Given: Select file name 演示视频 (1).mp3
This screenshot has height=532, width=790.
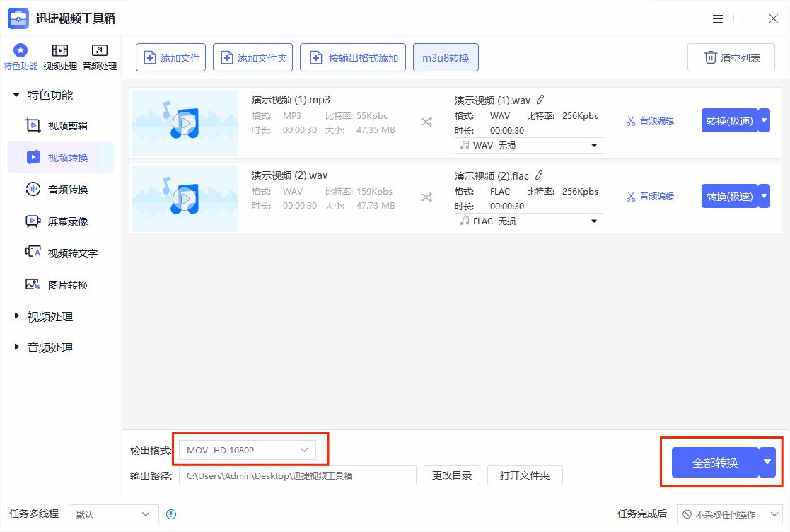Looking at the screenshot, I should (291, 100).
